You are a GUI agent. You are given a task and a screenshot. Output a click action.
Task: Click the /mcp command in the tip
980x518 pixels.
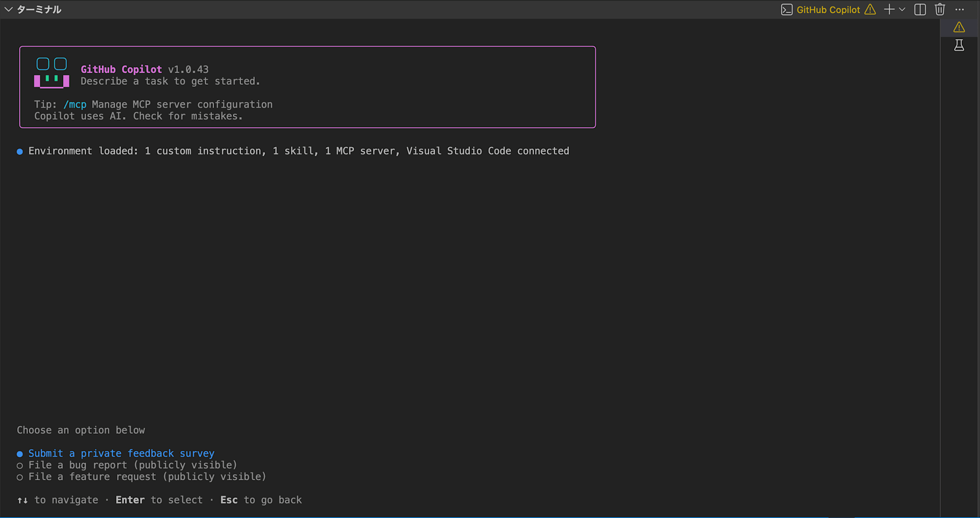(75, 104)
